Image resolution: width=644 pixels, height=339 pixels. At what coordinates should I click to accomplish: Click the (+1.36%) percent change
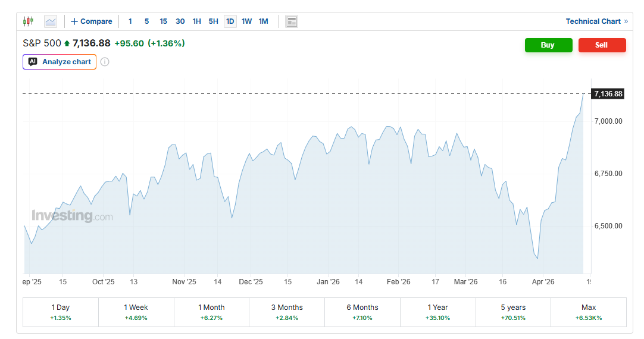point(166,43)
